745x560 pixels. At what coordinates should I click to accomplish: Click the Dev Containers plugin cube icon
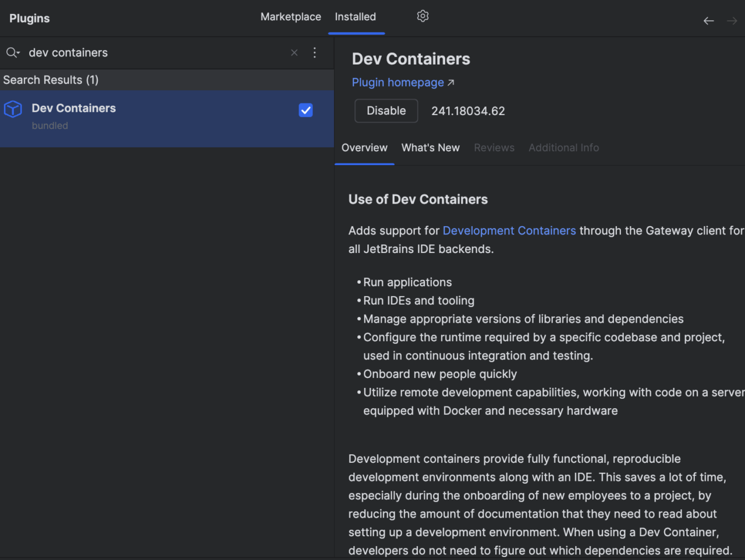pyautogui.click(x=13, y=109)
